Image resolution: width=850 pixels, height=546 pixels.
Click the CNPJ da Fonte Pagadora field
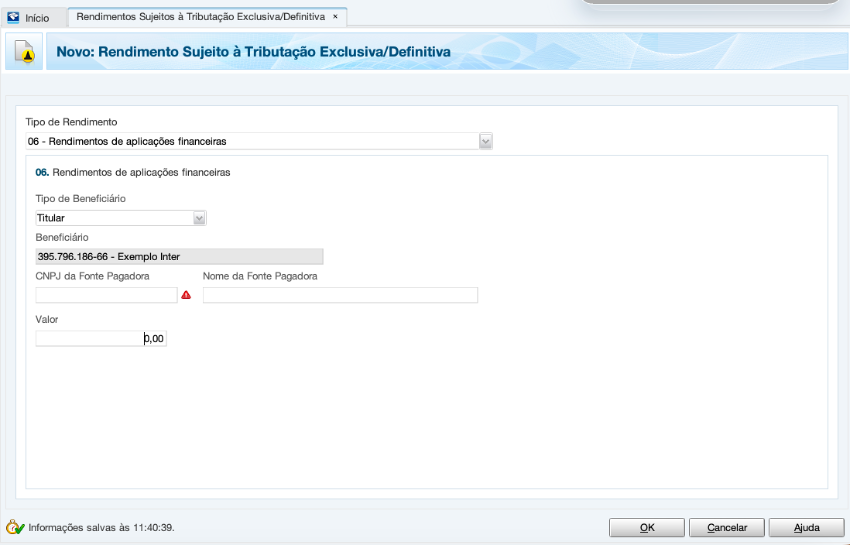[x=106, y=295]
